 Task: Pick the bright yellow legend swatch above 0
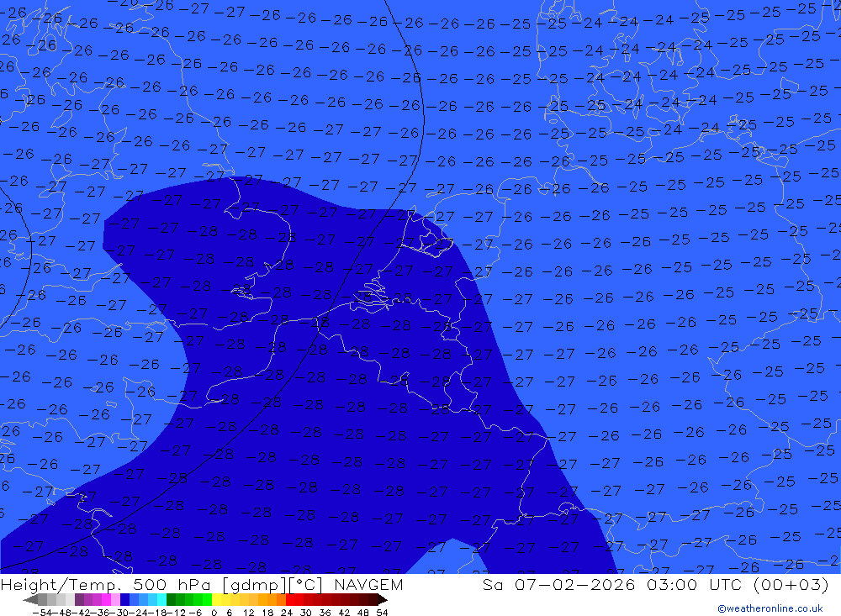pos(217,599)
